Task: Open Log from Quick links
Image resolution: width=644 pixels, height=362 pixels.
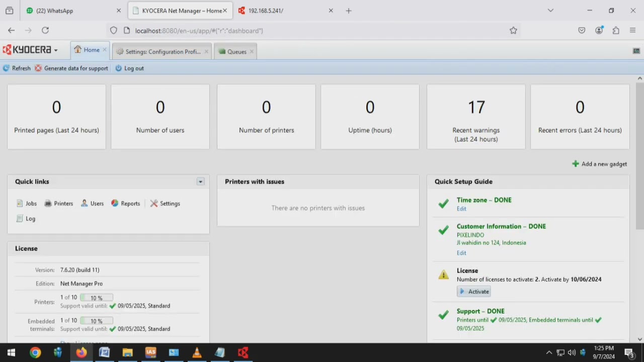Action: (26, 219)
